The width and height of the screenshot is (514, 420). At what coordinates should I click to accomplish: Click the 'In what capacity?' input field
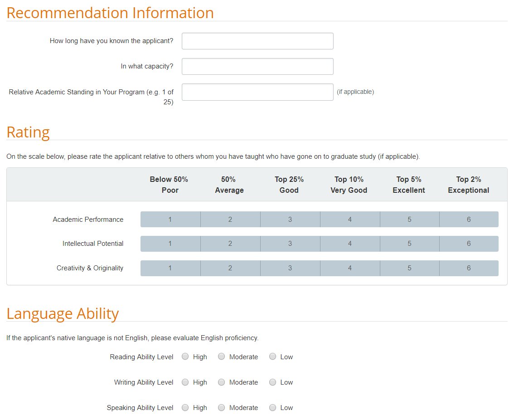coord(257,66)
